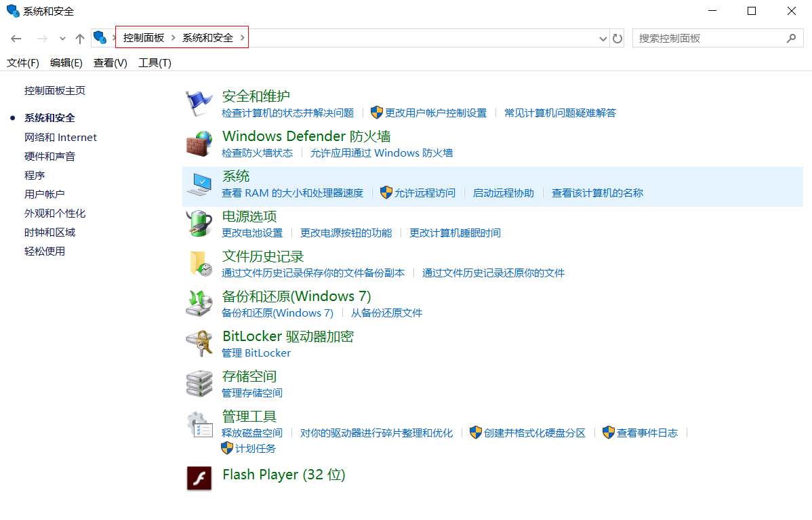Click the 电源选项 battery icon
812x520 pixels.
199,224
